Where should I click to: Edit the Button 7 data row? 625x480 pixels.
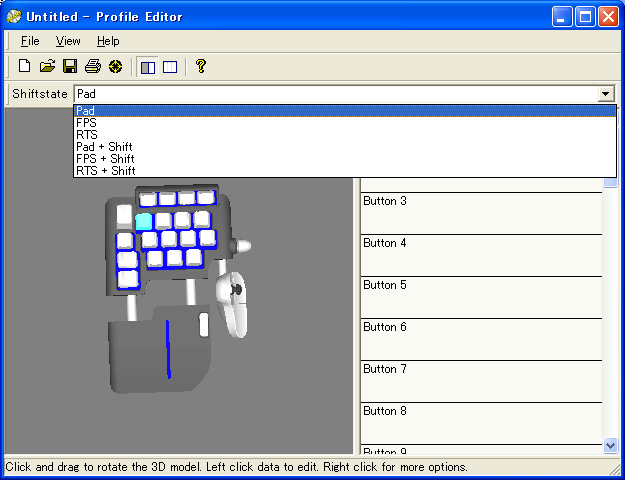(x=481, y=382)
